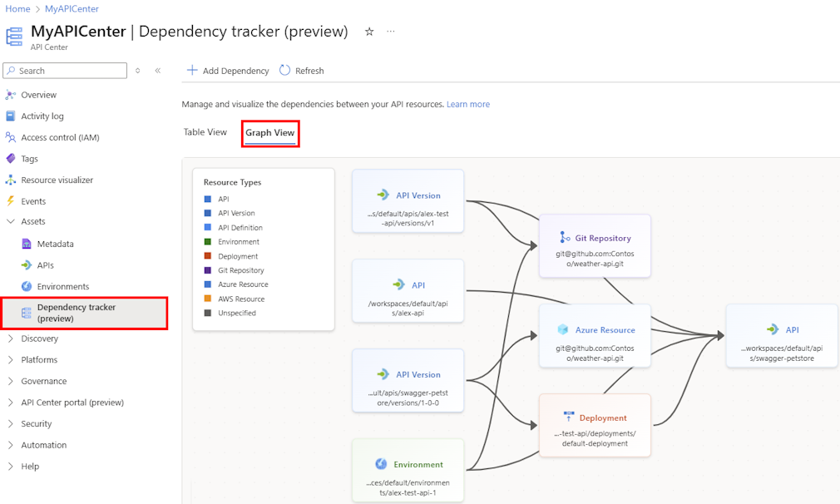Click the Metadata icon under Assets
Viewport: 840px width, 504px height.
[x=28, y=243]
